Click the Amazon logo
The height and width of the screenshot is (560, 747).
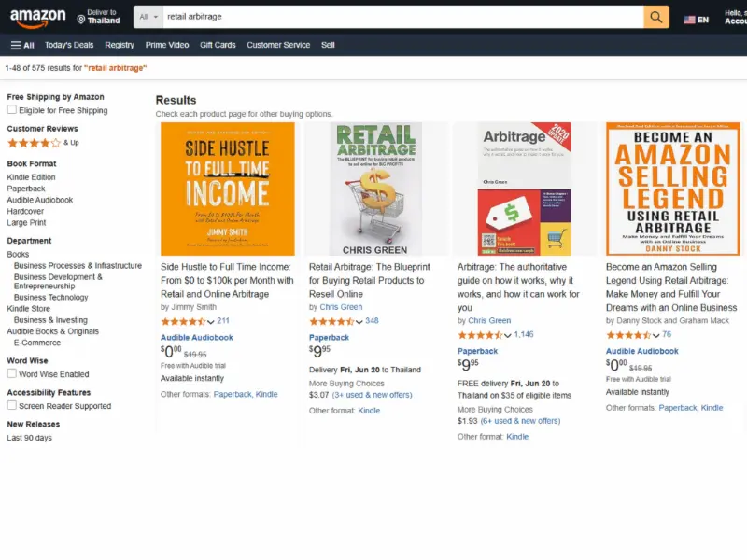(x=37, y=16)
